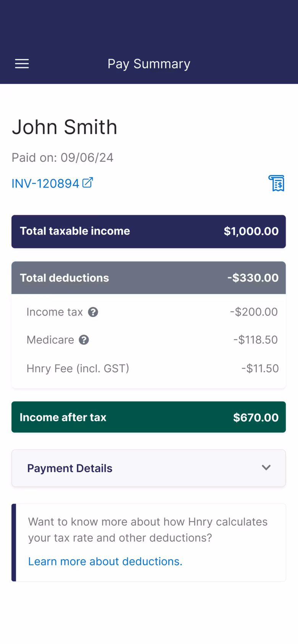
Task: Click the external link icon beside INV-120894
Action: (87, 183)
